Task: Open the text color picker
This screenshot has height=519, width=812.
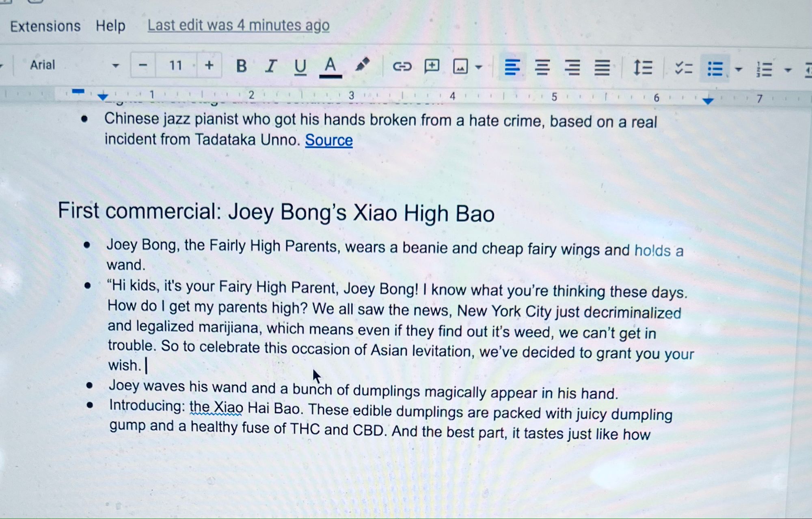Action: pyautogui.click(x=330, y=67)
